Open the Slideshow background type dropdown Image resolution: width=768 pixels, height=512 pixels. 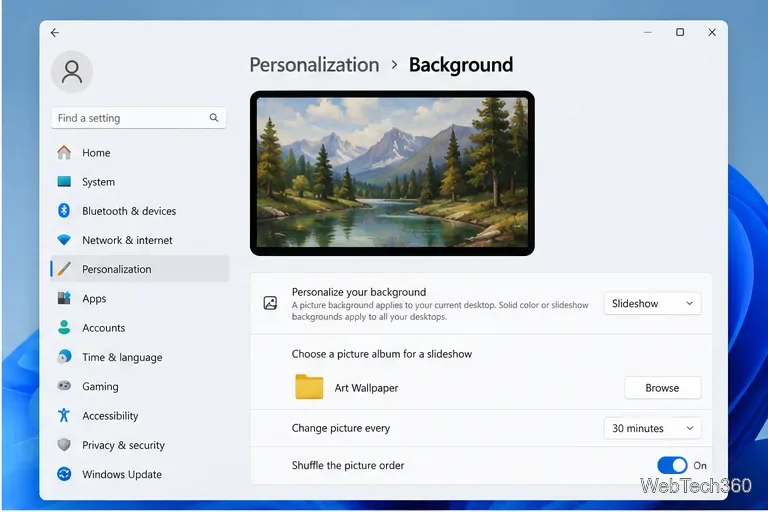coord(652,304)
